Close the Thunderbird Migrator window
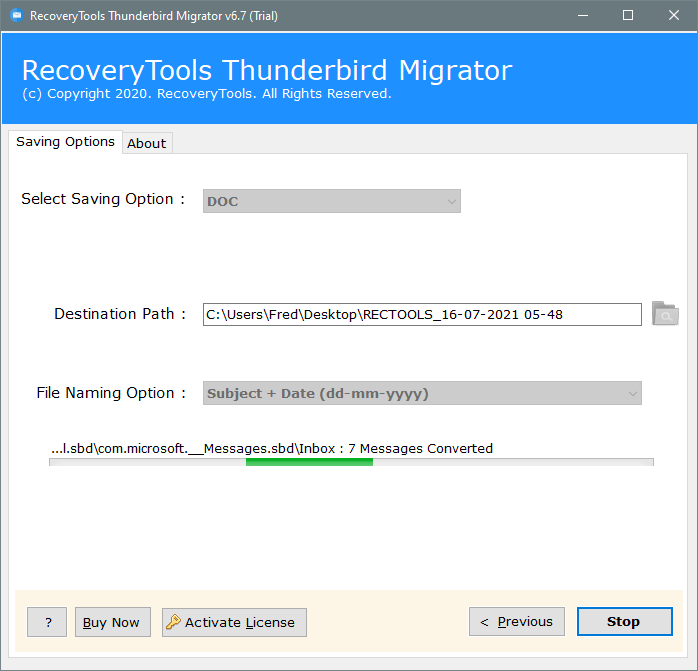This screenshot has width=698, height=671. pos(674,16)
